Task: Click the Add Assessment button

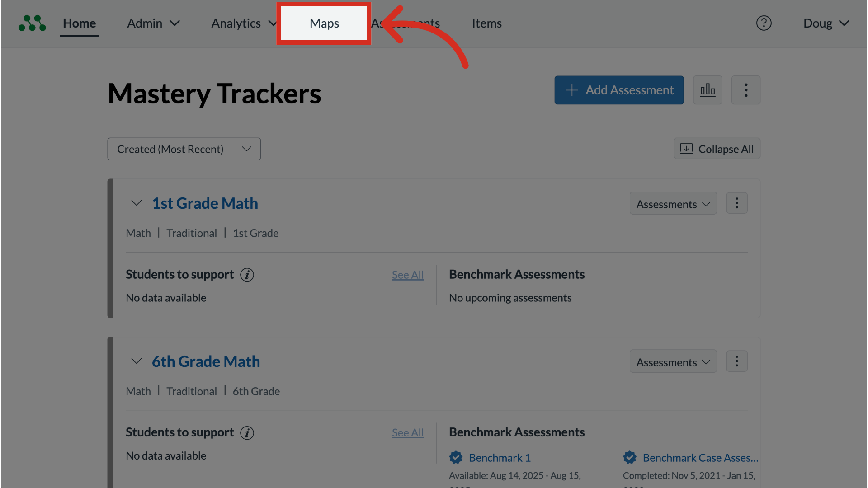Action: click(619, 90)
